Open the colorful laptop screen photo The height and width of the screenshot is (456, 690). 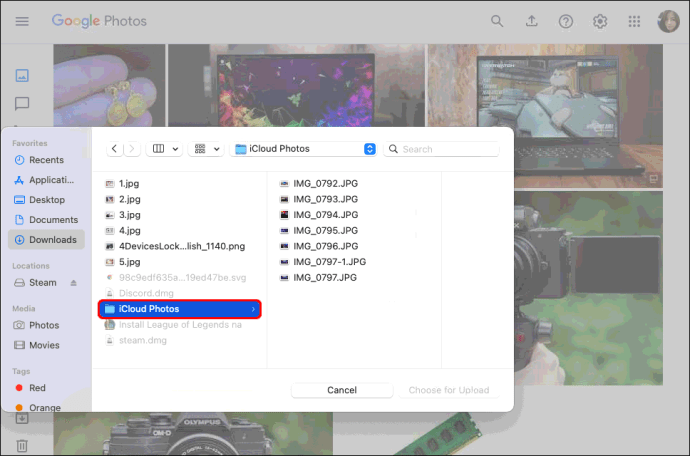pos(297,85)
